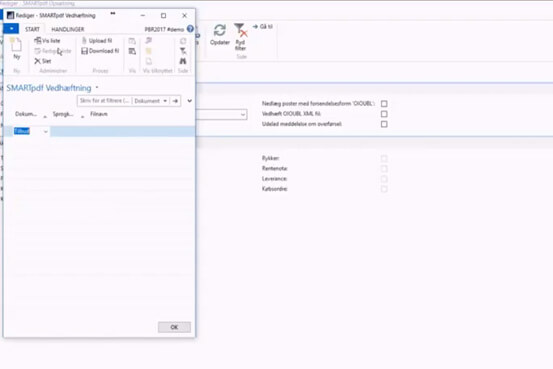Click the filter apply arrow button
This screenshot has width=553, height=369.
(x=175, y=101)
